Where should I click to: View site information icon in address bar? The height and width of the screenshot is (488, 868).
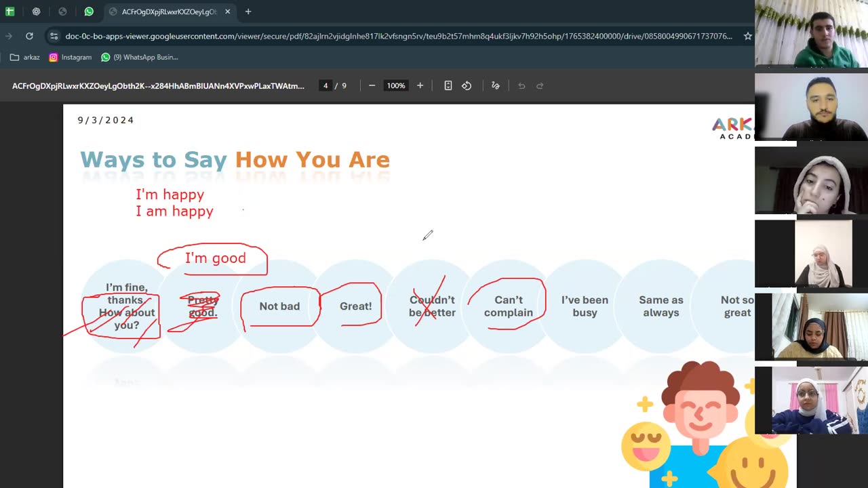click(x=54, y=36)
